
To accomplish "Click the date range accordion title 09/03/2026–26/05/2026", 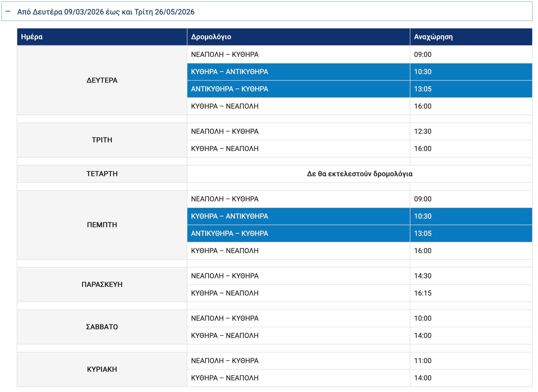I will 106,12.
